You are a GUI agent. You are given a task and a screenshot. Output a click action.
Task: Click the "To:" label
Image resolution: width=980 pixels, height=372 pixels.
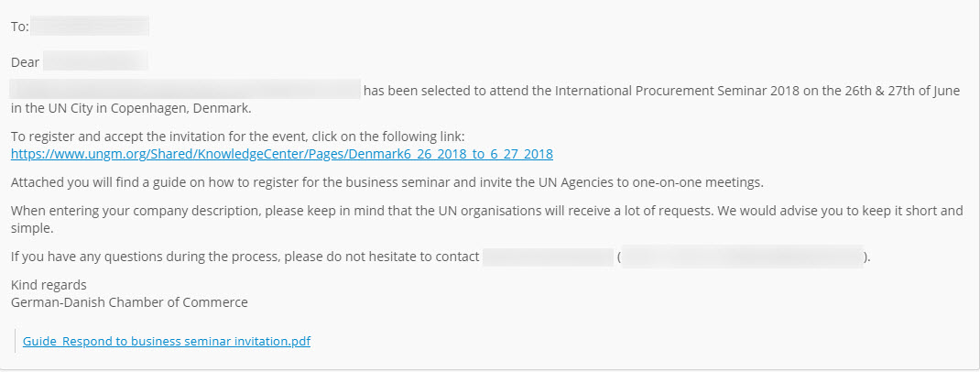tap(19, 27)
